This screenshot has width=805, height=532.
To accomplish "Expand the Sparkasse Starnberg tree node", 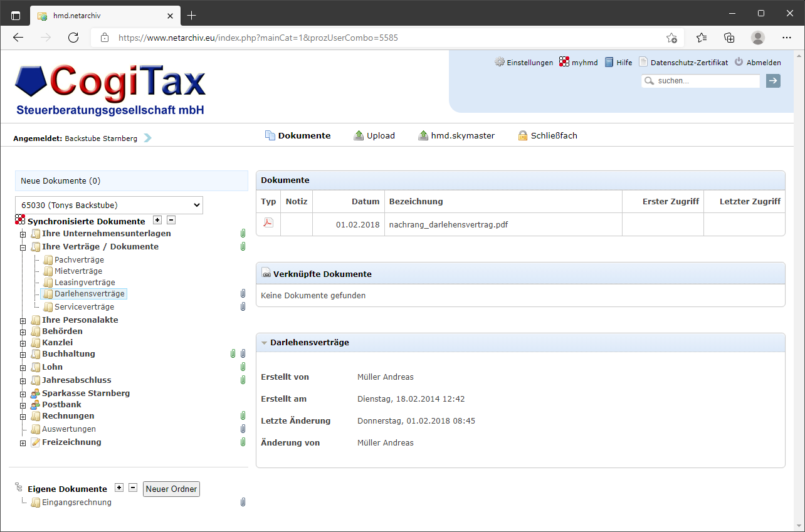I will click(x=23, y=393).
